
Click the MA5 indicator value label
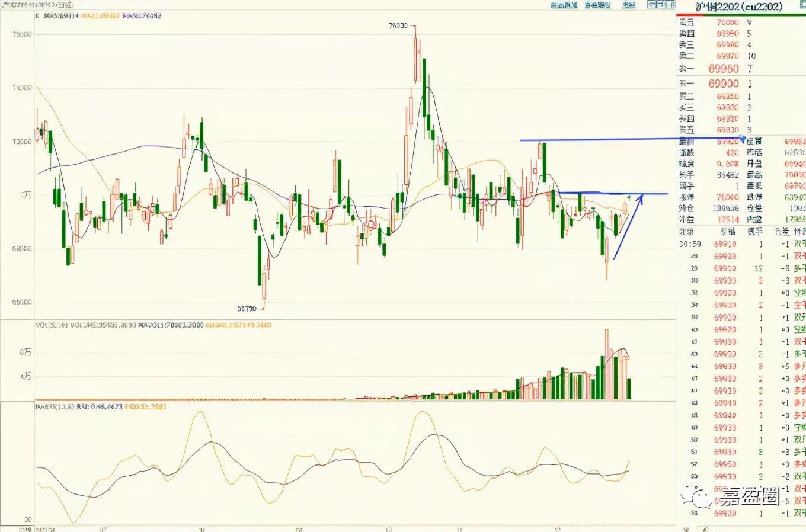pyautogui.click(x=61, y=15)
